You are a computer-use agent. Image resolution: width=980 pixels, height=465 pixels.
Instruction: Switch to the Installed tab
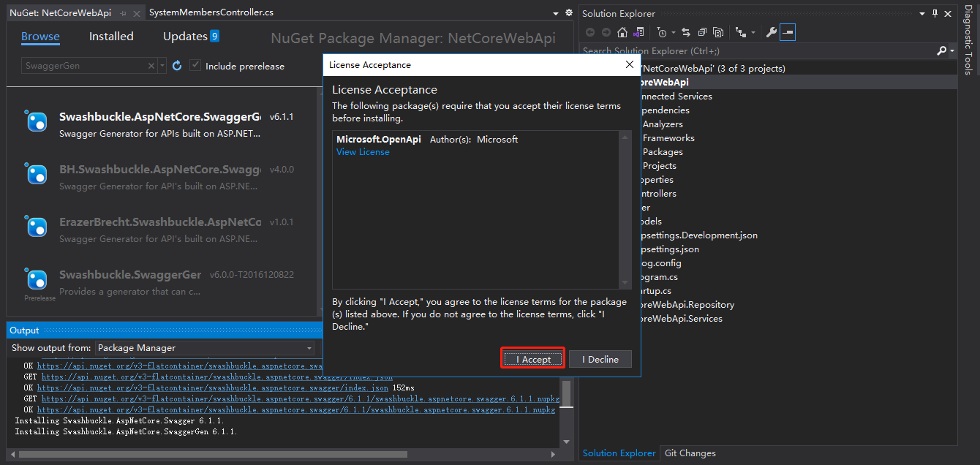pos(111,37)
